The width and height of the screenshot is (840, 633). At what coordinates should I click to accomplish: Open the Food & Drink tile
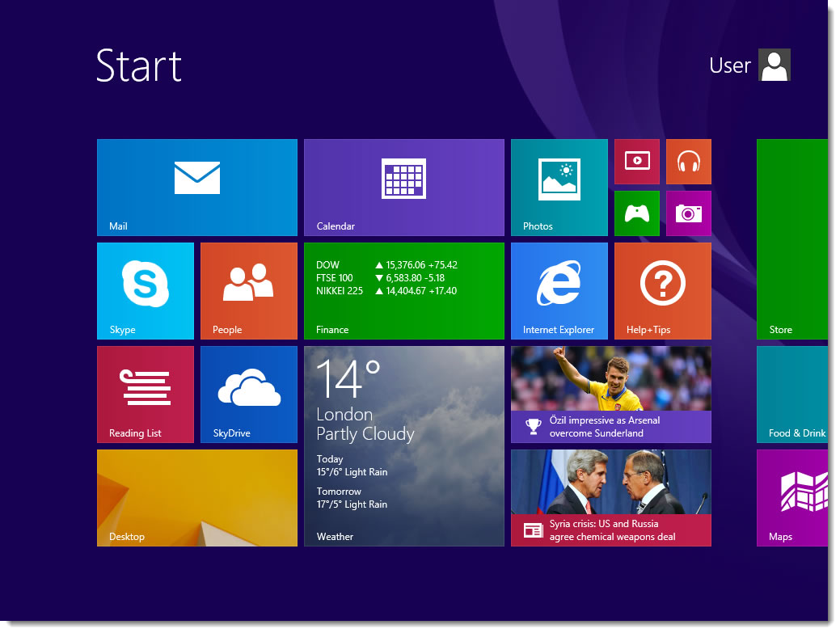(791, 395)
